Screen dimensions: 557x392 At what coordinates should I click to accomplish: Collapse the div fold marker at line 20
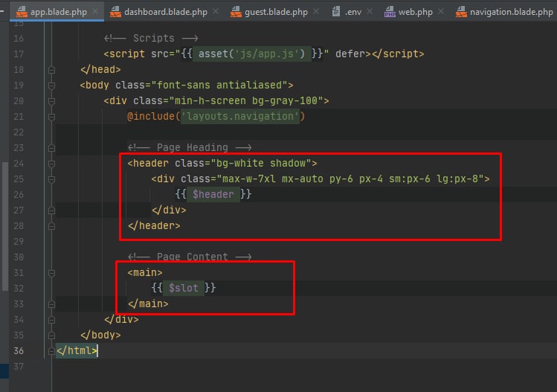[51, 101]
